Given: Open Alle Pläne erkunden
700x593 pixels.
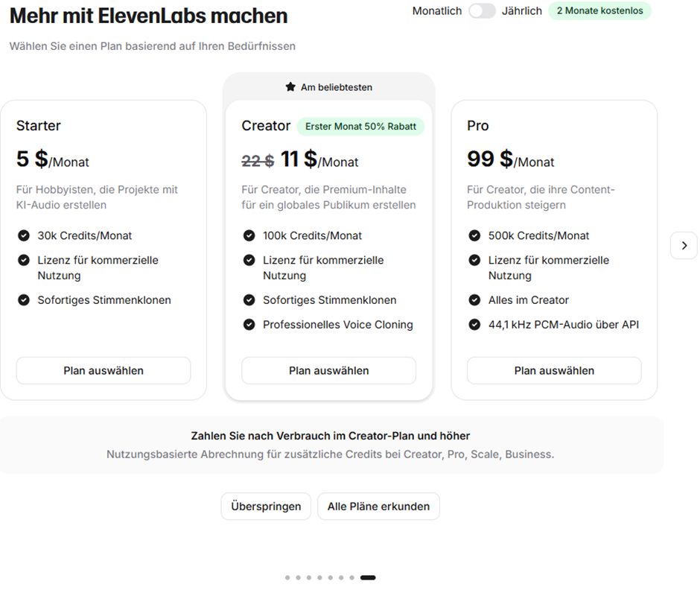Looking at the screenshot, I should [378, 506].
